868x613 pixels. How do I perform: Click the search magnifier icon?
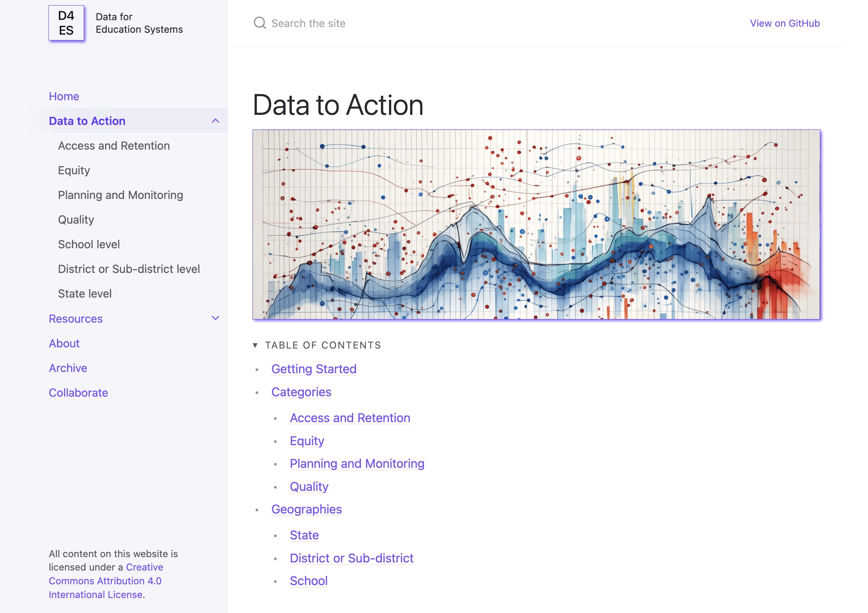coord(259,23)
